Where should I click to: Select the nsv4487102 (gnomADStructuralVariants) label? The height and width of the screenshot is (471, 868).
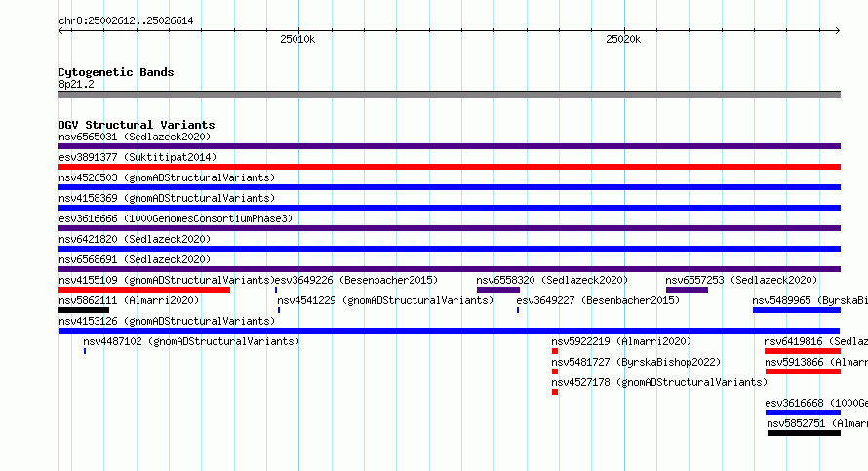(191, 341)
